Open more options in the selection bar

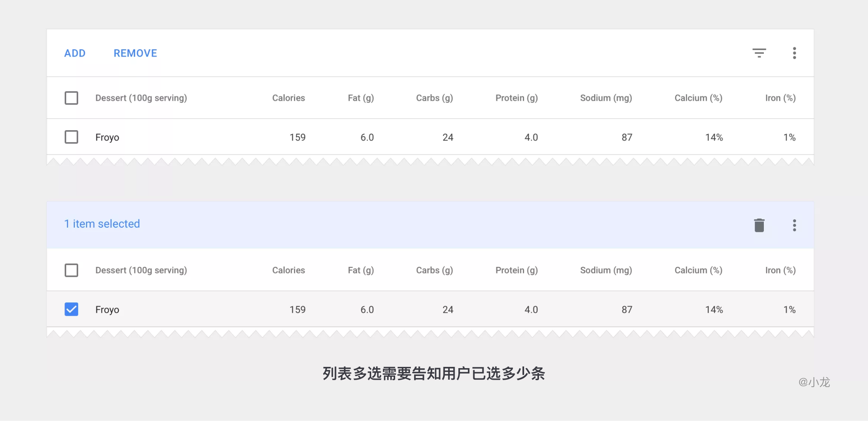(x=794, y=225)
